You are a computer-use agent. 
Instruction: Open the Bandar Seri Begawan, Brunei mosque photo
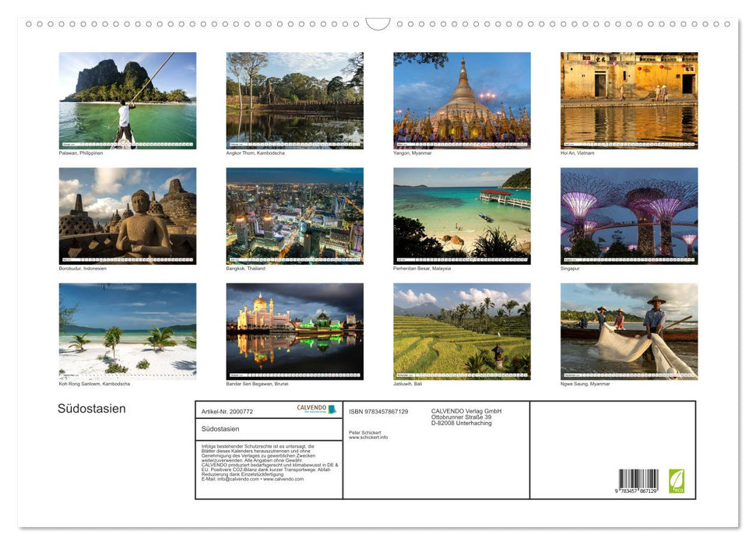click(294, 327)
